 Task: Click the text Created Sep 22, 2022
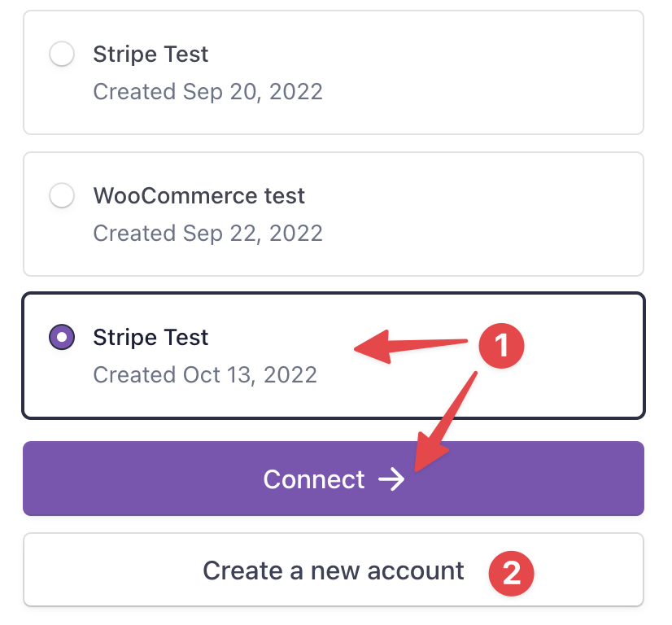coord(208,234)
